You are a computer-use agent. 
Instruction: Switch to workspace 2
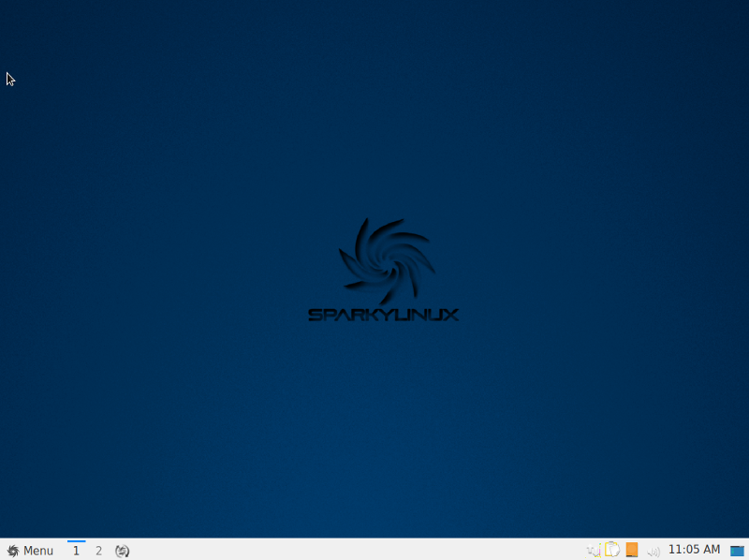click(98, 551)
